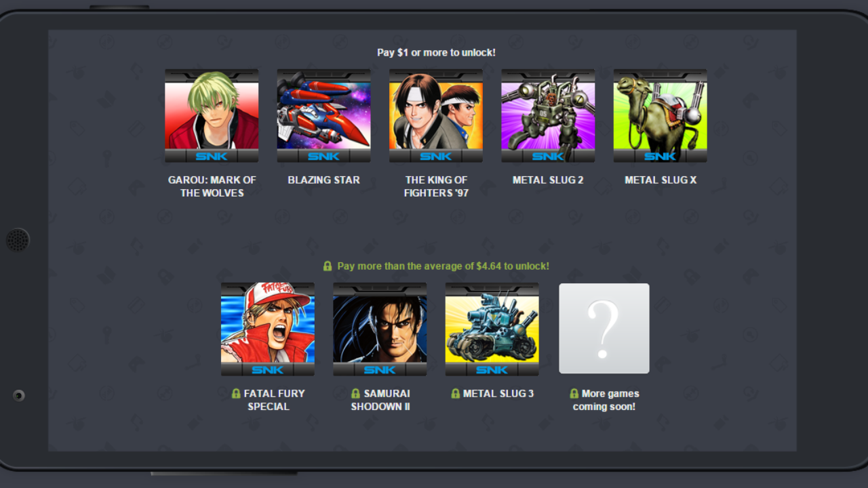The image size is (868, 488).
Task: Open The King of Fighters '97 icon
Action: pos(436,116)
